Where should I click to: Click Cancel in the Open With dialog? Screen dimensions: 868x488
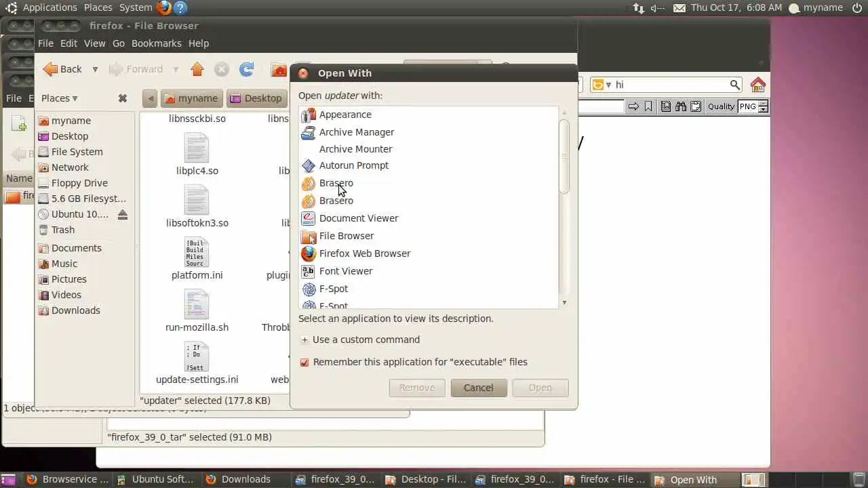479,388
